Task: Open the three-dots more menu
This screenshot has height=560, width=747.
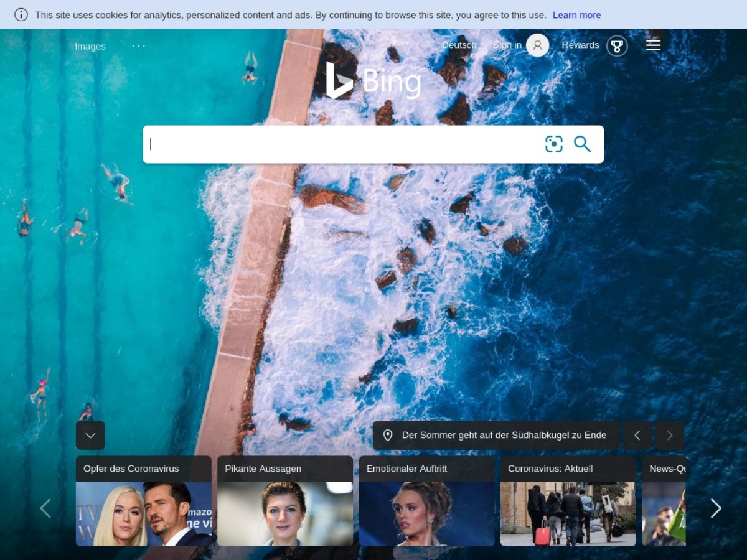Action: coord(139,45)
